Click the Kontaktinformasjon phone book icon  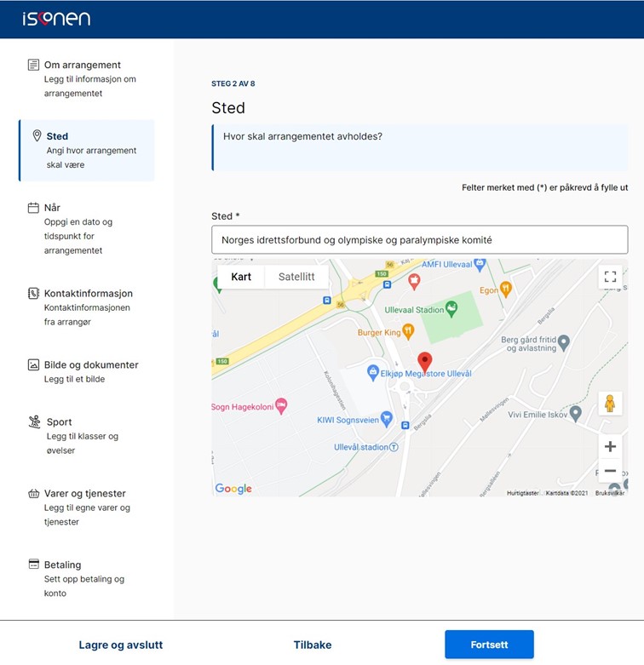33,293
